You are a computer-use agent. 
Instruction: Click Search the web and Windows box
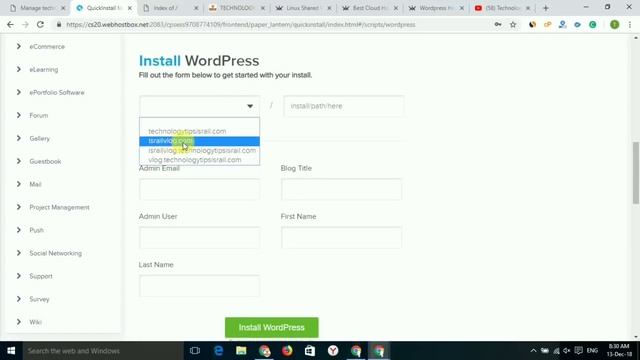[102, 351]
